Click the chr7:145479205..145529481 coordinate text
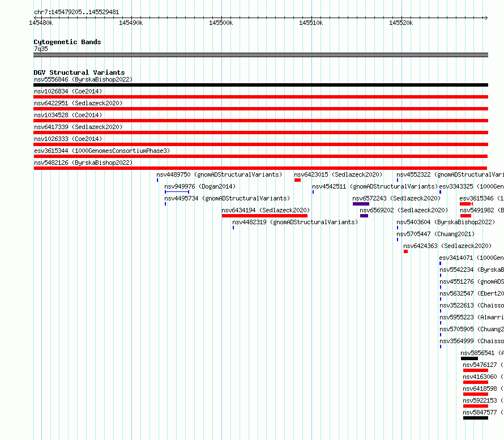The width and height of the screenshot is (504, 440). pos(76,12)
